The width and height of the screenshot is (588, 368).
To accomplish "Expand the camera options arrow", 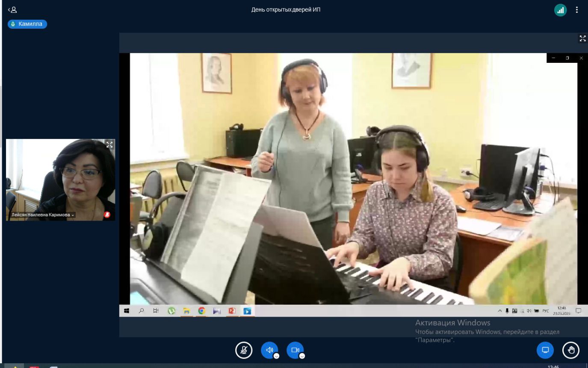I will pos(302,356).
